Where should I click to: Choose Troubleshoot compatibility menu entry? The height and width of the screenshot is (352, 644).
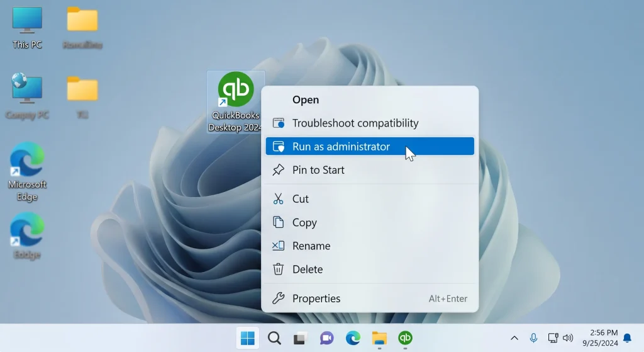tap(370, 123)
